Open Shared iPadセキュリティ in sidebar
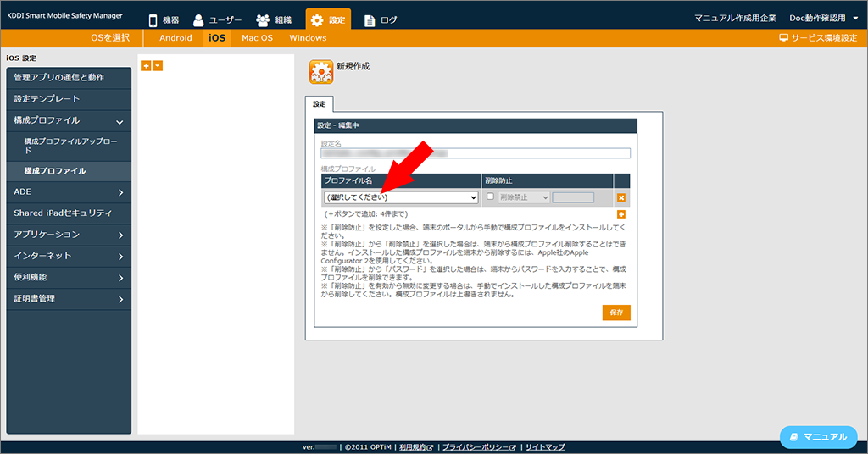868x454 pixels. point(69,213)
